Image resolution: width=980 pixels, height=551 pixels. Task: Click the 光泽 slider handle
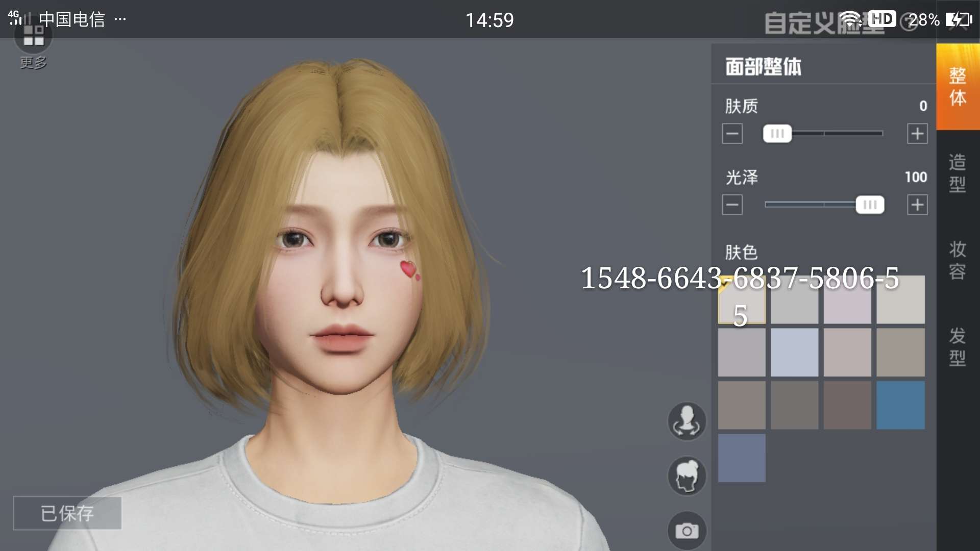pos(870,205)
